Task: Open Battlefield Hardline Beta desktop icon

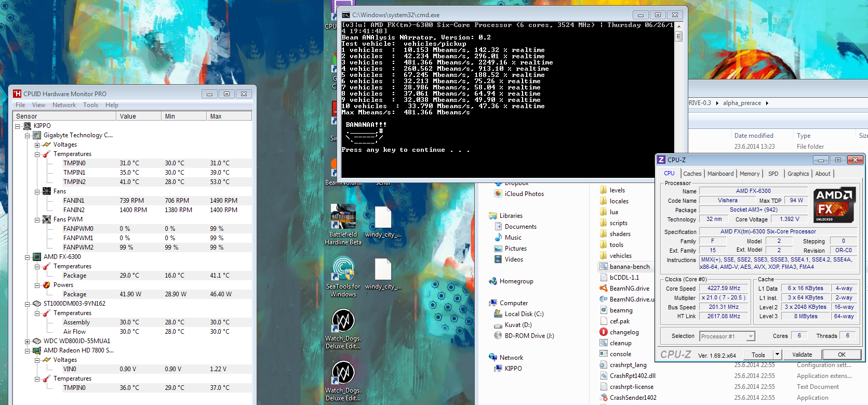Action: [x=343, y=224]
